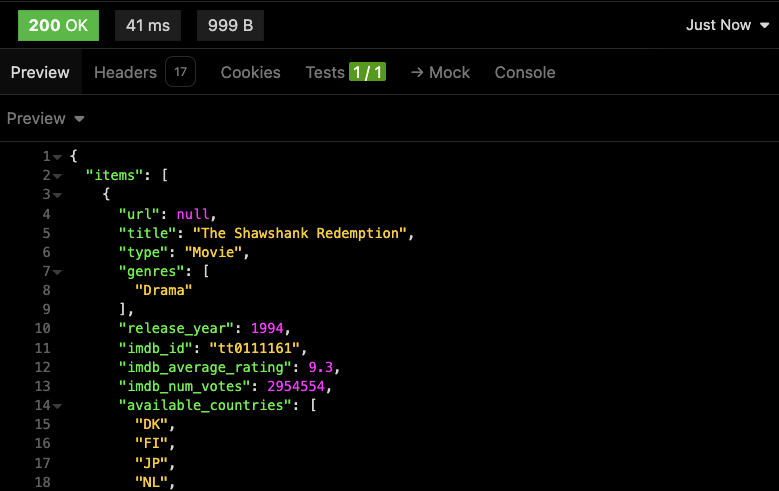Click the "Movie" value
779x491 pixels.
[214, 252]
